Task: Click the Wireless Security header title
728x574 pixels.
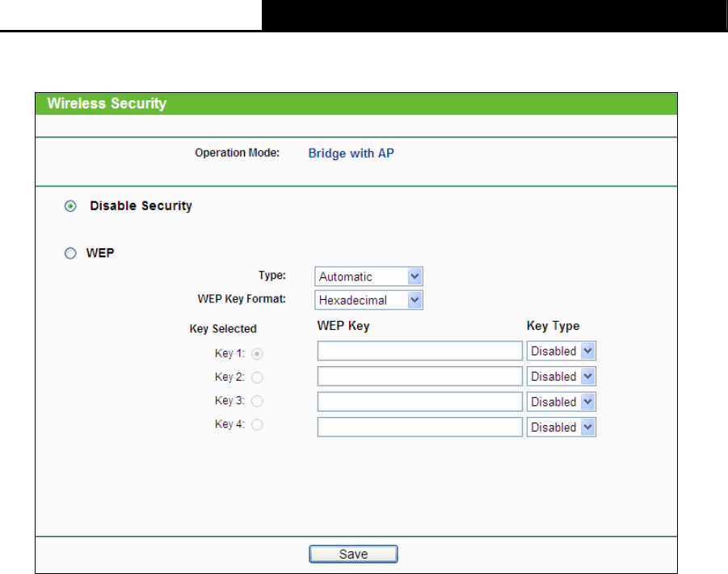Action: (107, 103)
